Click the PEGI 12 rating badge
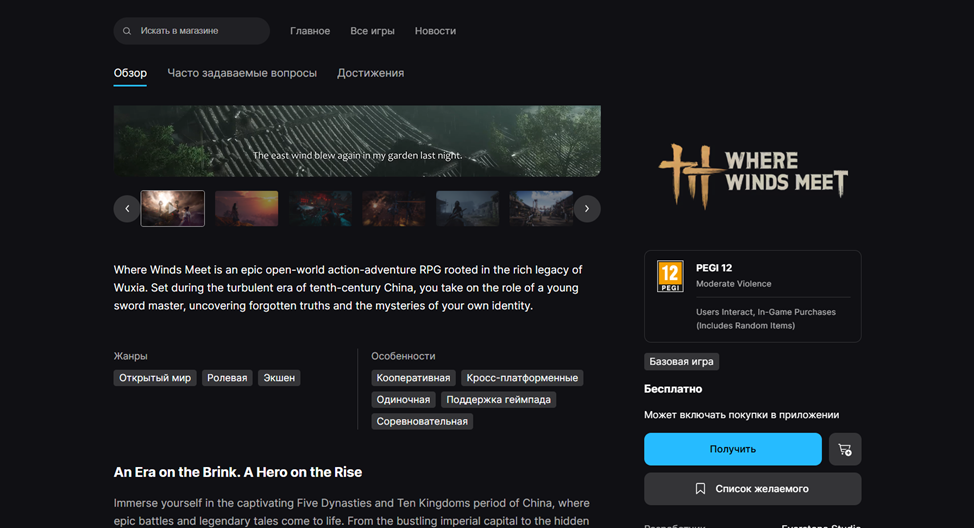Image resolution: width=974 pixels, height=528 pixels. (x=670, y=277)
